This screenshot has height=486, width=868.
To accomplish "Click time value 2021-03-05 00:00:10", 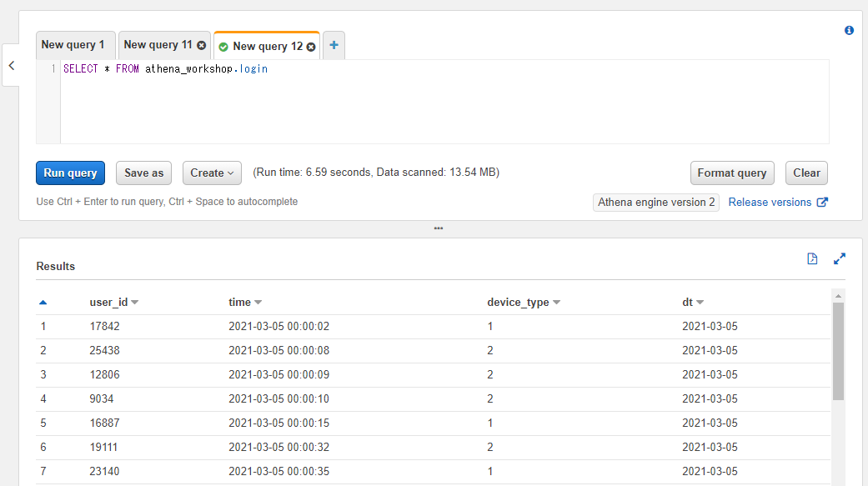I will tap(279, 398).
